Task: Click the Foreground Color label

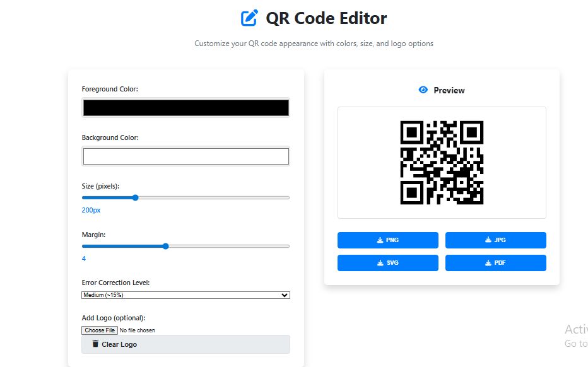Action: pos(110,89)
